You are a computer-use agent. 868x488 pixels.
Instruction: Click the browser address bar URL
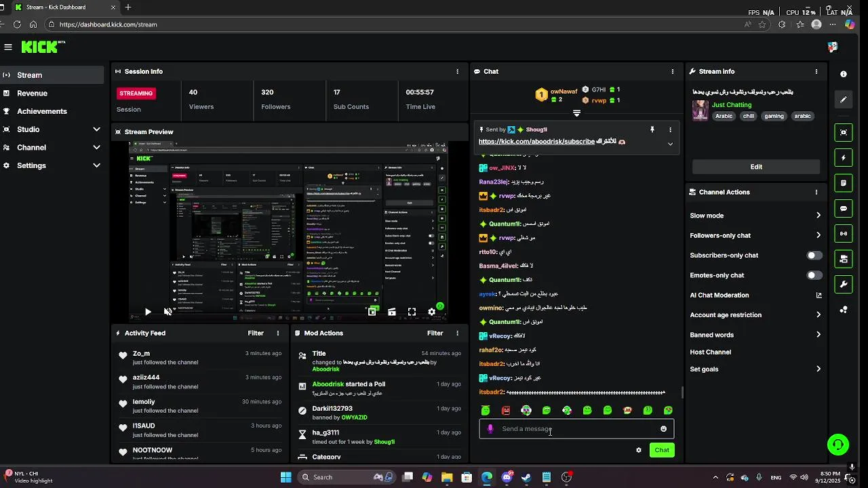(x=108, y=24)
